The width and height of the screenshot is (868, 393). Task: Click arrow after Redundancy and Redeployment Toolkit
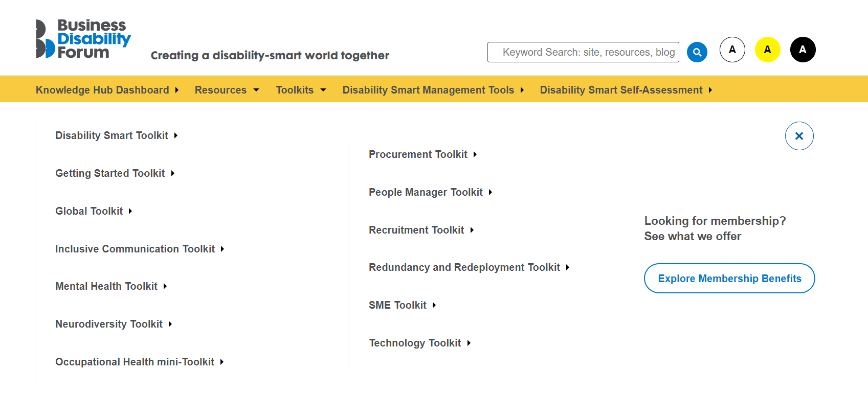tap(568, 267)
